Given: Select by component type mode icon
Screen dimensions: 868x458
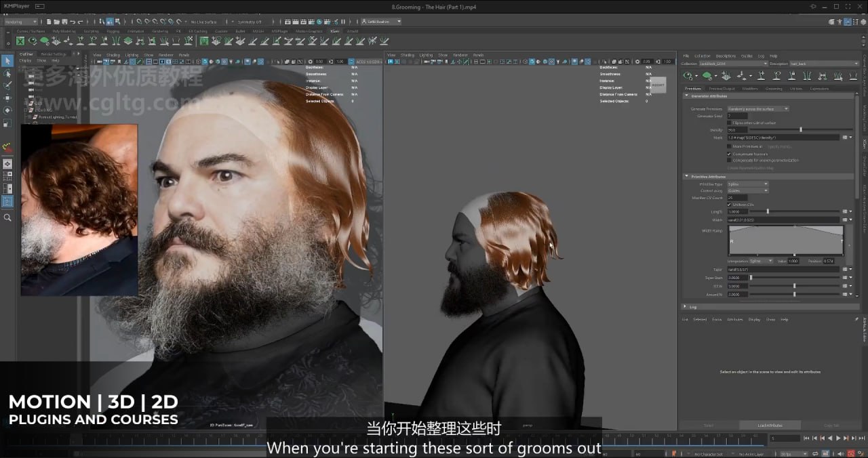Looking at the screenshot, I should [117, 21].
